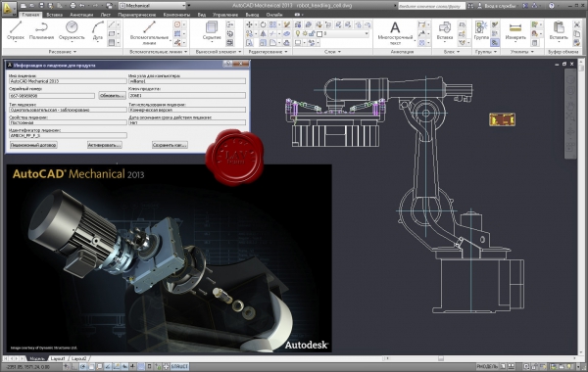Image resolution: width=588 pixels, height=372 pixels.
Task: Click the Print icon in quick access toolbar
Action: [73, 6]
